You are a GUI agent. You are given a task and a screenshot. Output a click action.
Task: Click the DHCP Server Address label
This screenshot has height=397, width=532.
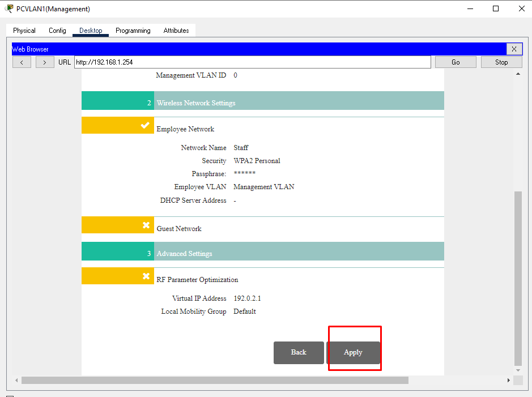pos(193,200)
